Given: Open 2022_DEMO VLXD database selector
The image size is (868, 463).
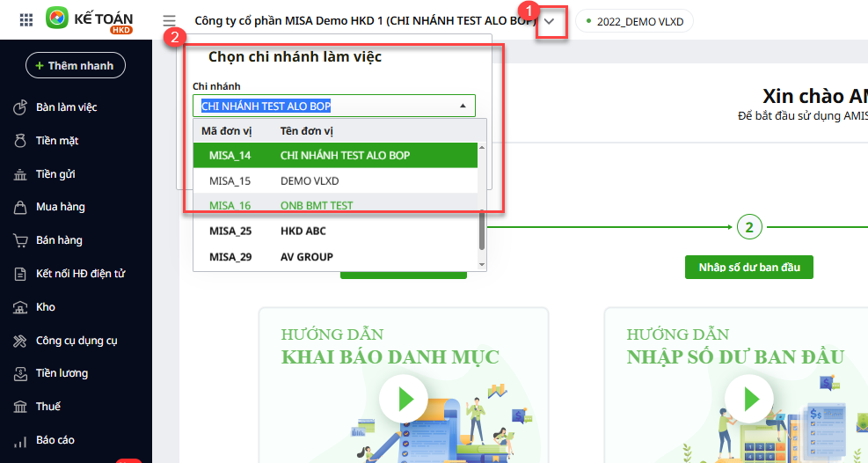Looking at the screenshot, I should (x=634, y=21).
